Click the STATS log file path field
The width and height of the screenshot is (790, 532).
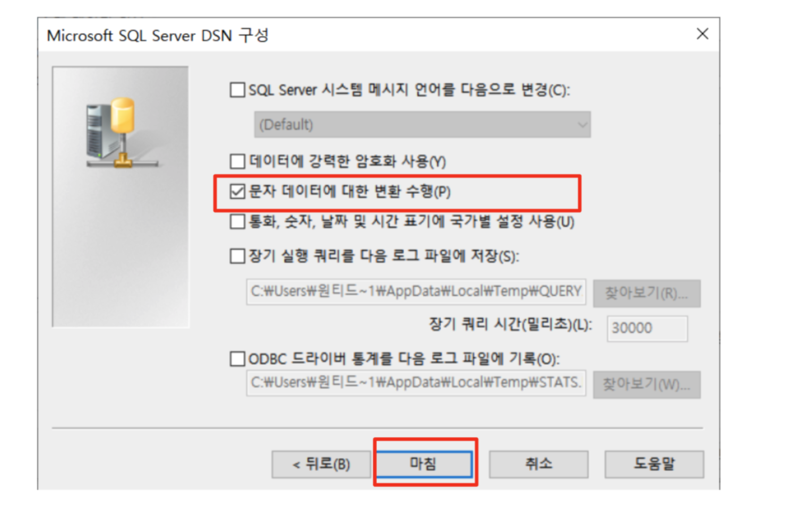[x=416, y=383]
